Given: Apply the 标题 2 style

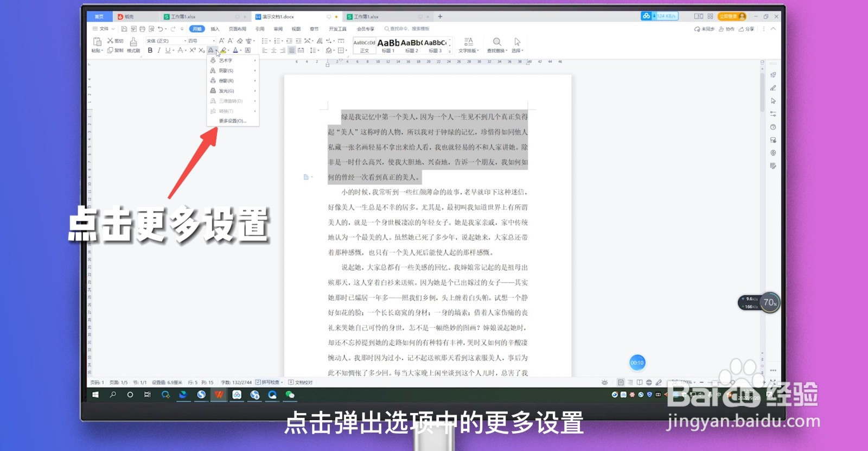Looking at the screenshot, I should click(412, 46).
